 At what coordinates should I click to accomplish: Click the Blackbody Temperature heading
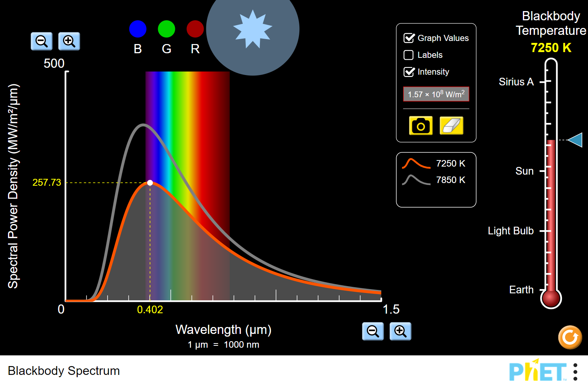[551, 23]
